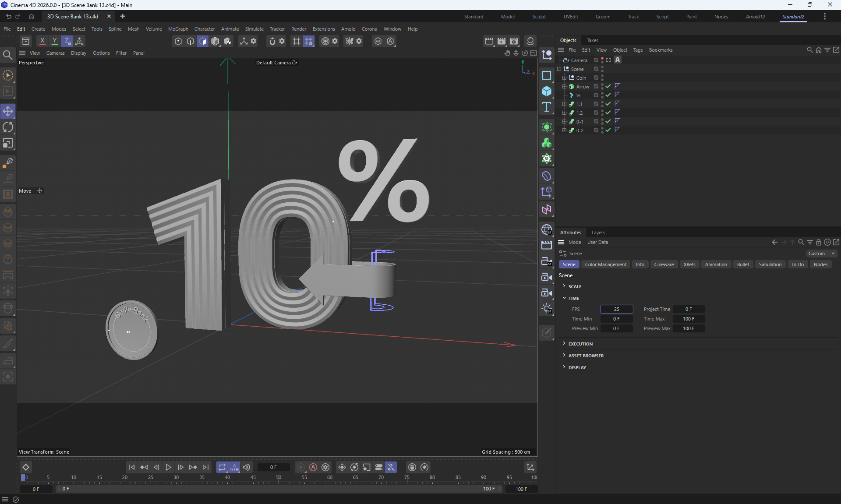The height and width of the screenshot is (504, 841).
Task: Toggle the Arrow object's green checkmark
Action: point(608,87)
